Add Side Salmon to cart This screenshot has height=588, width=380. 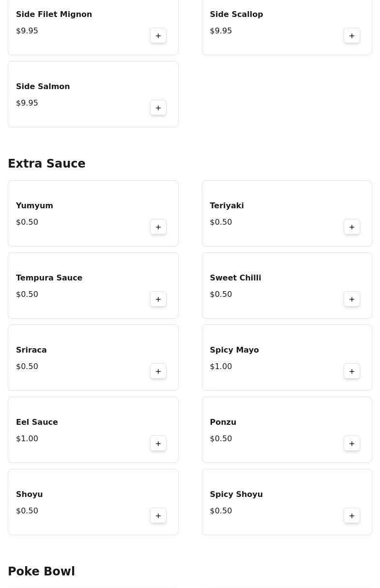(158, 108)
